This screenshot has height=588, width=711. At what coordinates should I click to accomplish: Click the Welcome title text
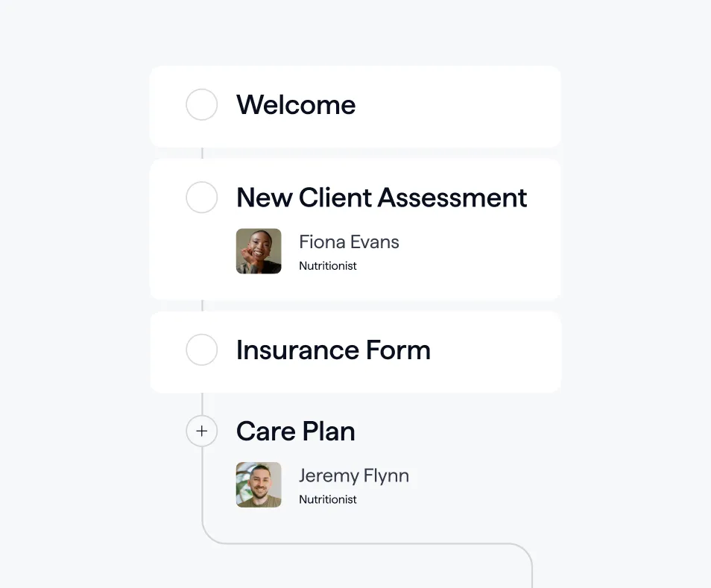[296, 105]
